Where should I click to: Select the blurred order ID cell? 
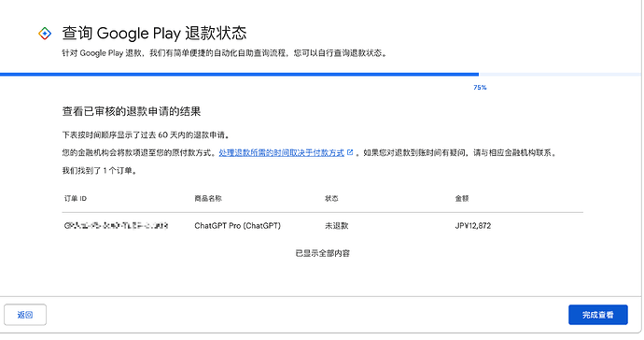tap(117, 226)
